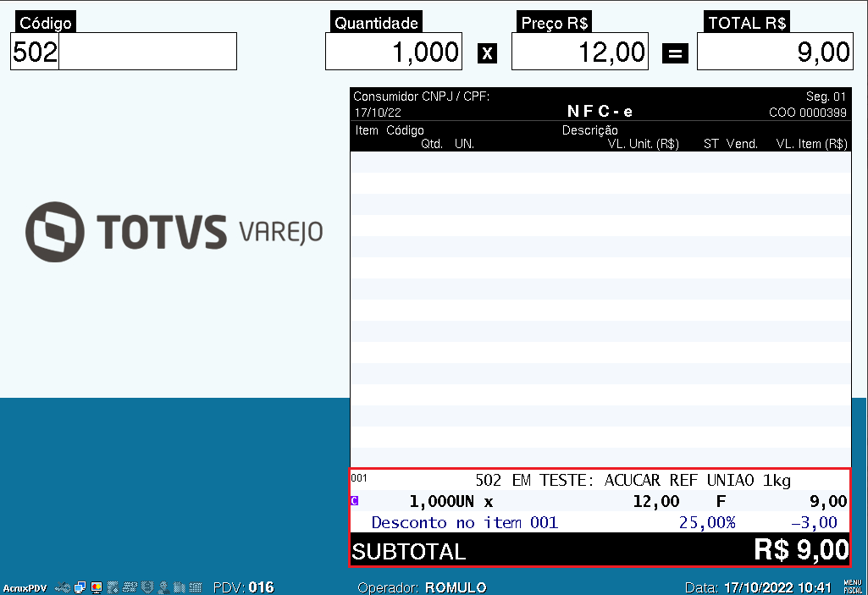Image resolution: width=868 pixels, height=595 pixels.
Task: Click the Desconto no item 001 line
Action: click(464, 522)
